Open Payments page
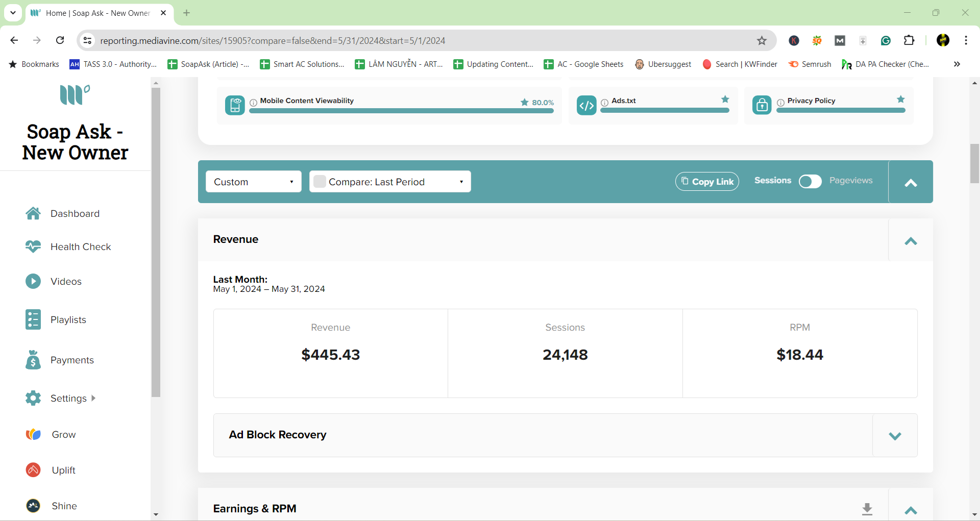The width and height of the screenshot is (980, 521). [72, 360]
